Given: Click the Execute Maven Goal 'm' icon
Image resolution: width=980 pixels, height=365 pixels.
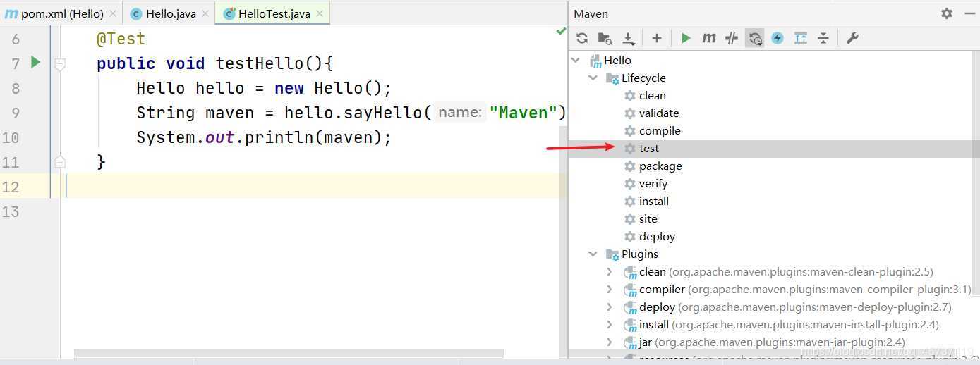Looking at the screenshot, I should click(708, 38).
